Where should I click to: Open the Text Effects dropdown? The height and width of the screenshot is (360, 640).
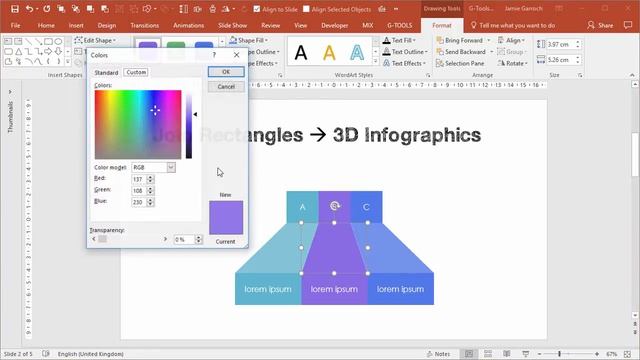point(404,63)
